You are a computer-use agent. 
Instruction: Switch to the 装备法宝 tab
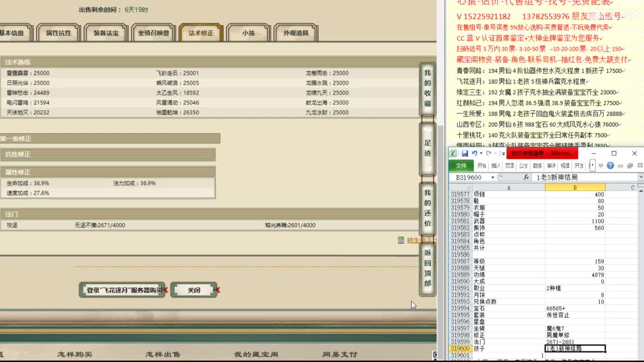(106, 33)
